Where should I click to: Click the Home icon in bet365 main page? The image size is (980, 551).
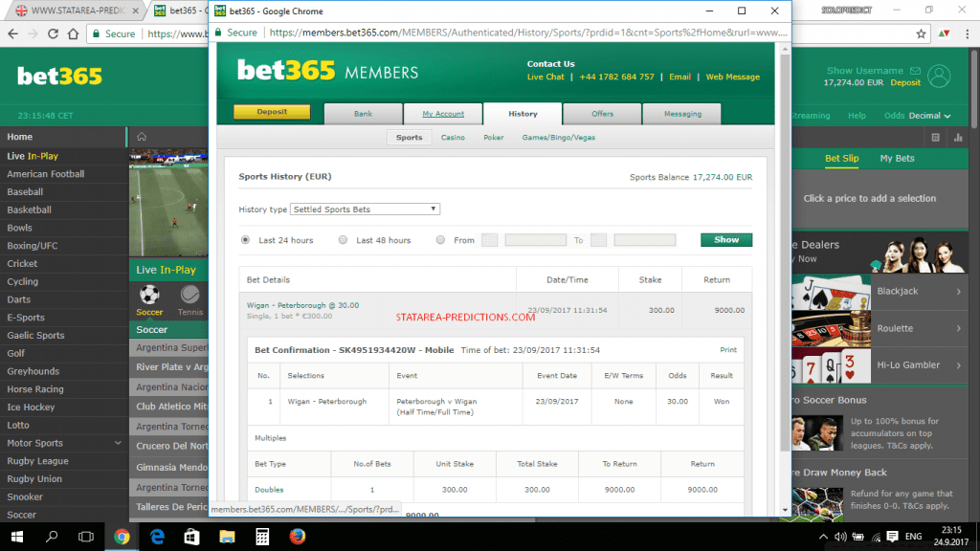[x=142, y=137]
